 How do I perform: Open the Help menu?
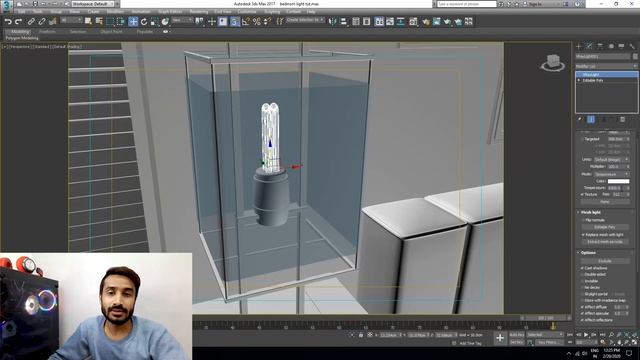tap(311, 12)
